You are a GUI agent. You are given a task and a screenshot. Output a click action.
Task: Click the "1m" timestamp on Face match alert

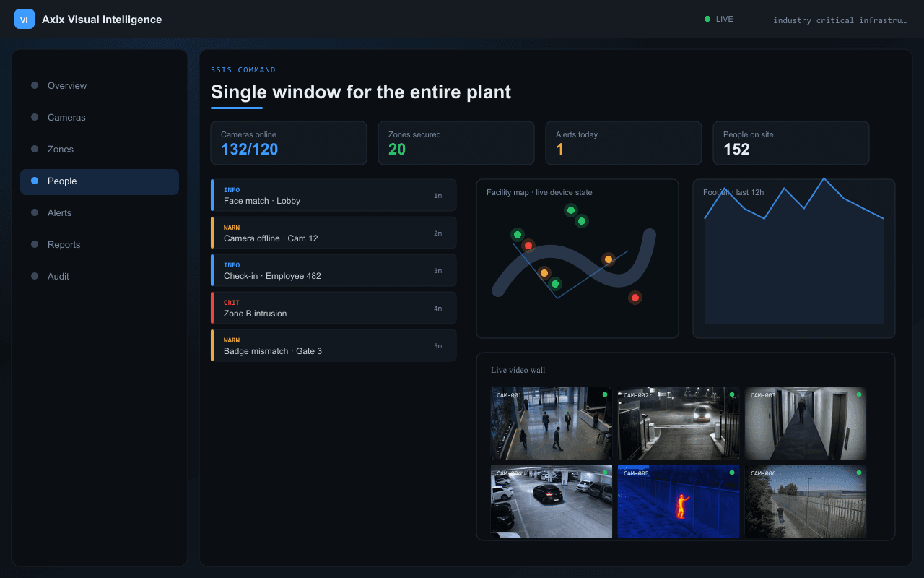pyautogui.click(x=437, y=196)
